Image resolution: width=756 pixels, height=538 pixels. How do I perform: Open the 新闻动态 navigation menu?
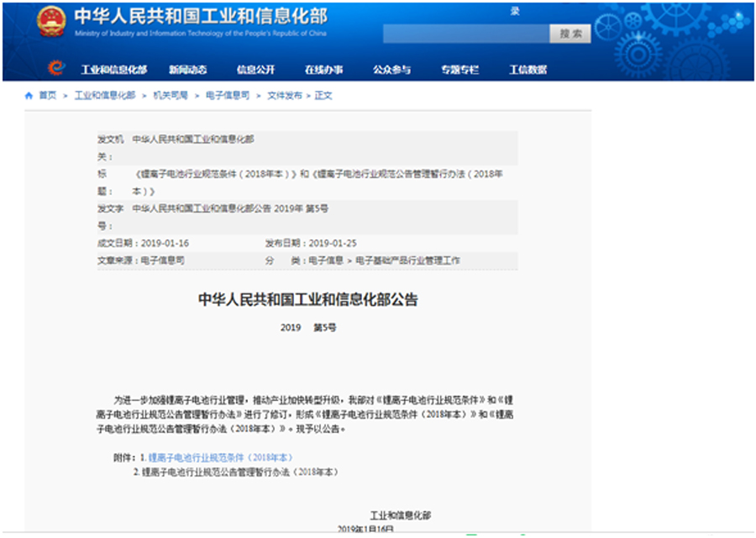(187, 70)
